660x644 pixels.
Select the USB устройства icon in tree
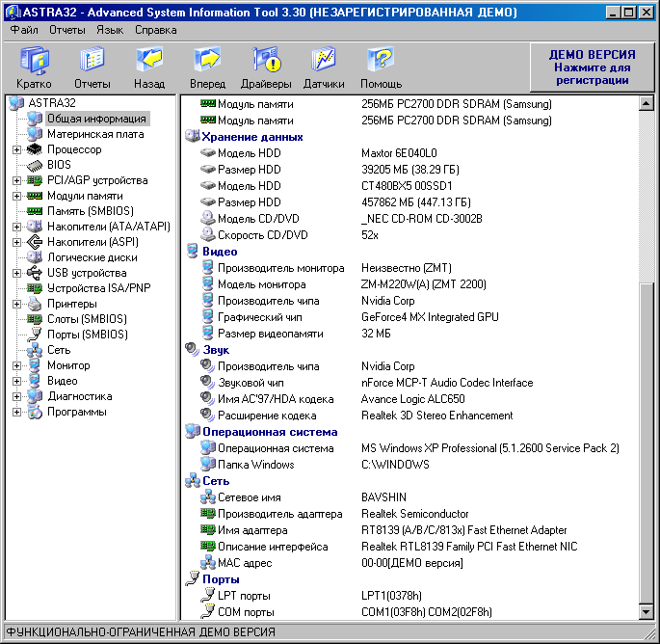pyautogui.click(x=35, y=273)
